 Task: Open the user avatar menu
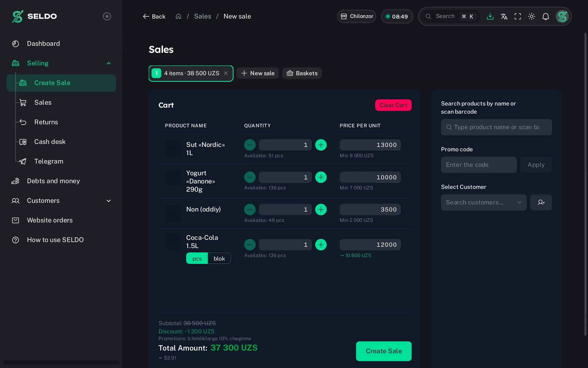pyautogui.click(x=562, y=16)
